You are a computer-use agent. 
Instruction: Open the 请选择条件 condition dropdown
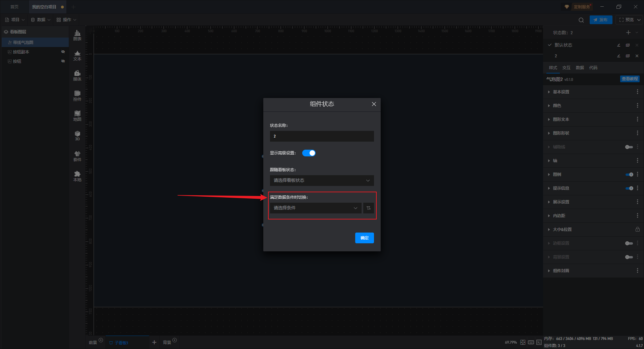coord(316,208)
